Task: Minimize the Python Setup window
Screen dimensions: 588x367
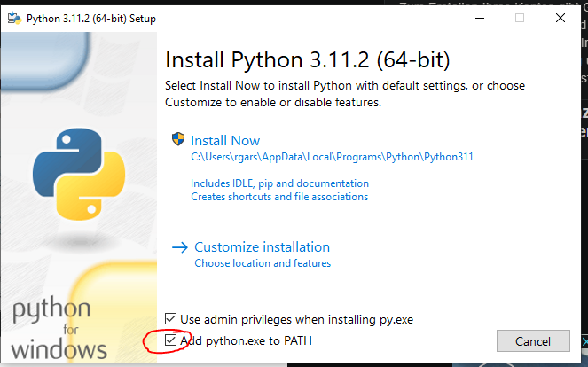Action: click(x=478, y=17)
